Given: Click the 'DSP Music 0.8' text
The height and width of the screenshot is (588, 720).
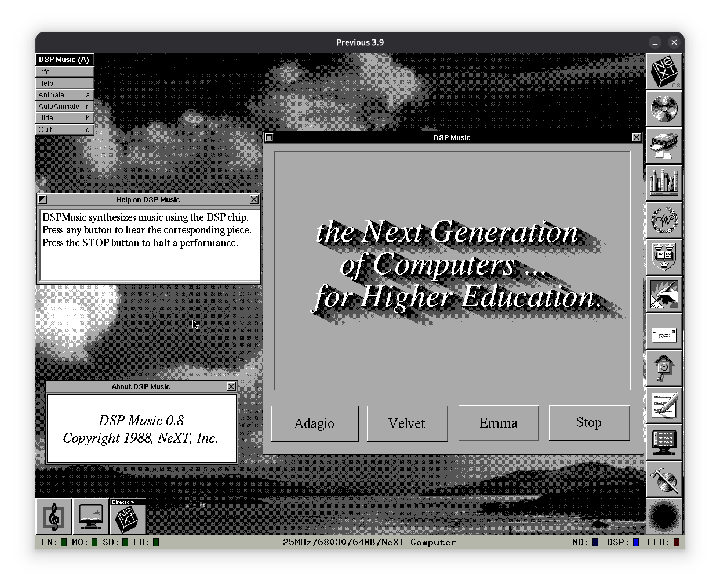Looking at the screenshot, I should coord(141,421).
